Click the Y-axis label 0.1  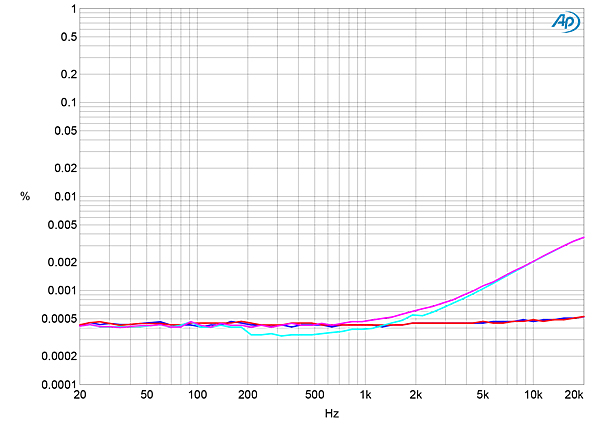click(69, 103)
